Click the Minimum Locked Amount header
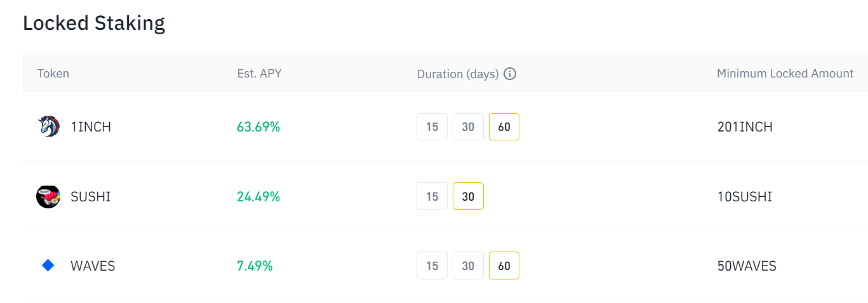 point(785,74)
